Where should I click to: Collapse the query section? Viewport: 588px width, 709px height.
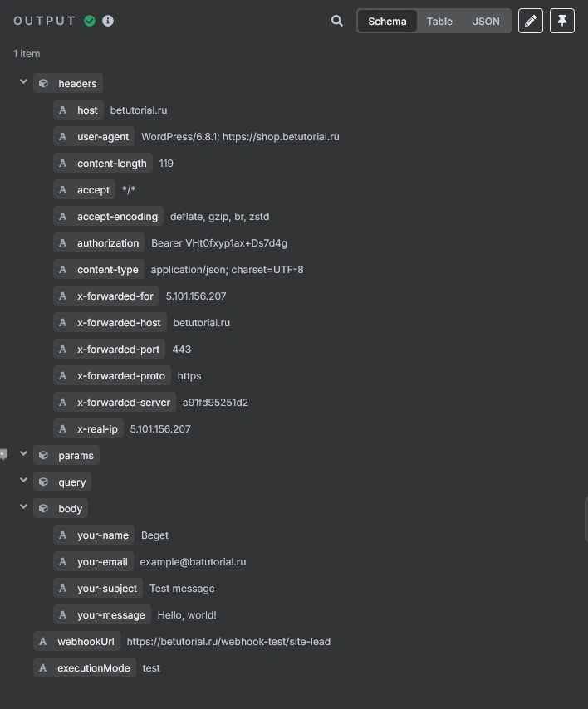[23, 481]
